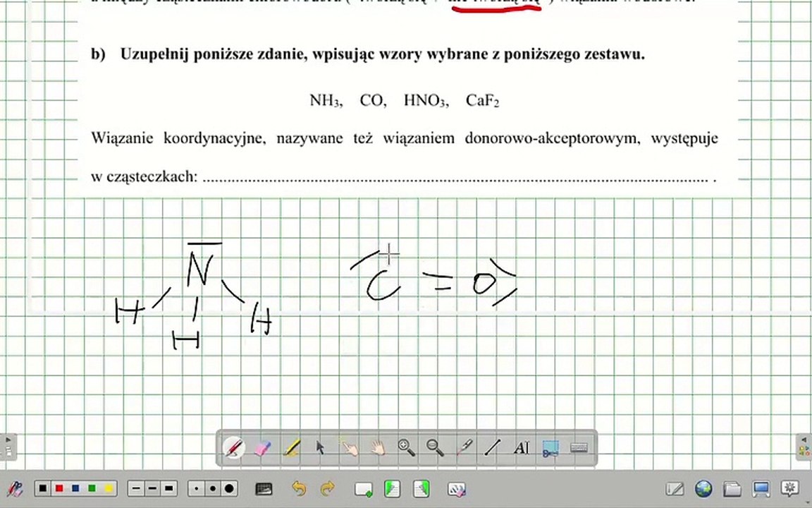Set the medium line width
Viewport: 812px width, 508px height.
(152, 488)
